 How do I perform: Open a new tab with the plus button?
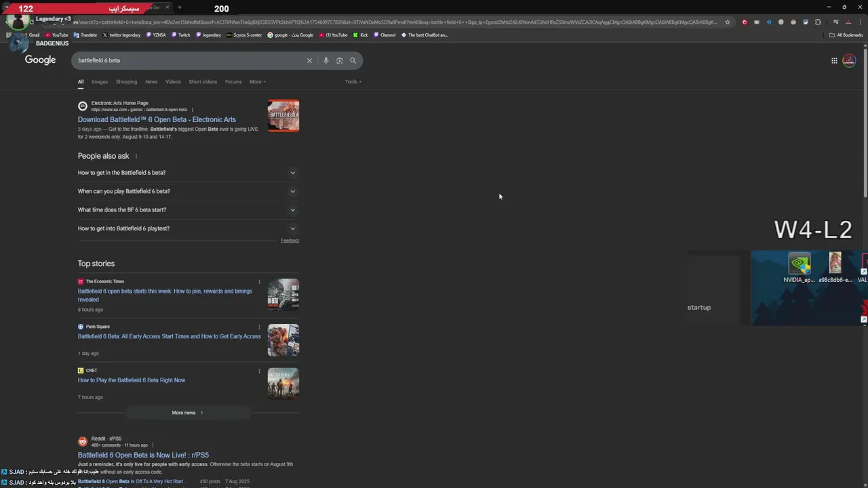[x=179, y=7]
